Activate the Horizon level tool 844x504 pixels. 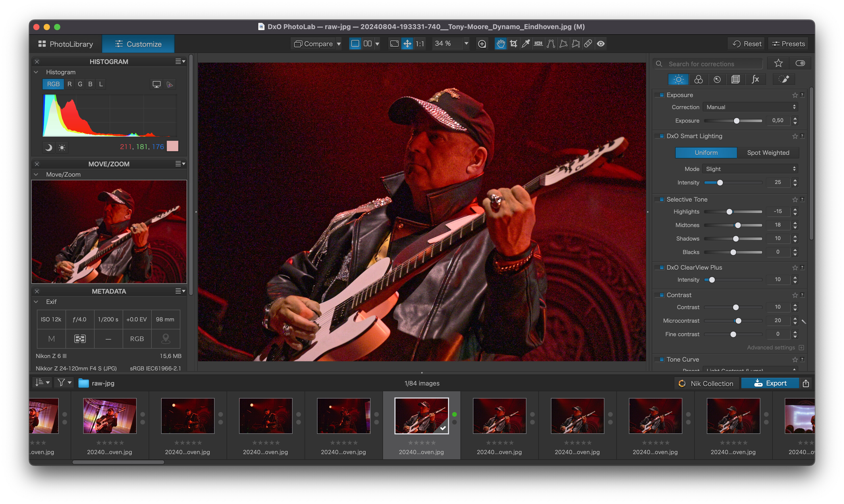coord(538,44)
